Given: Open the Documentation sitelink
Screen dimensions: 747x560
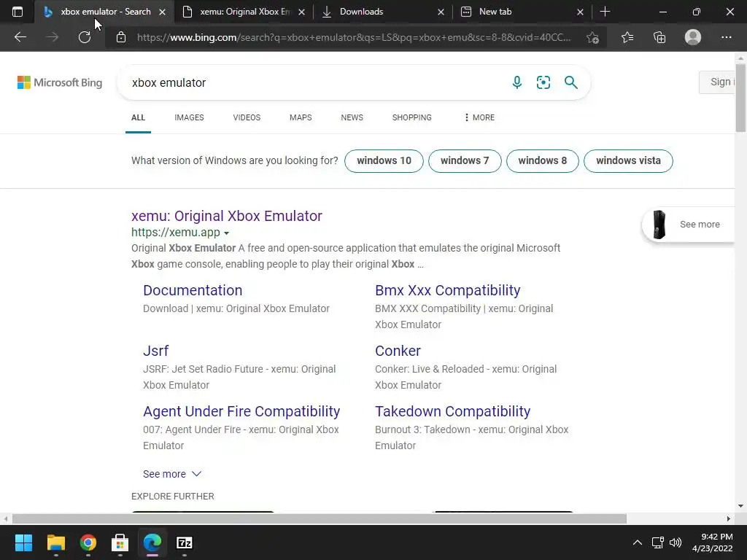Looking at the screenshot, I should coord(193,290).
